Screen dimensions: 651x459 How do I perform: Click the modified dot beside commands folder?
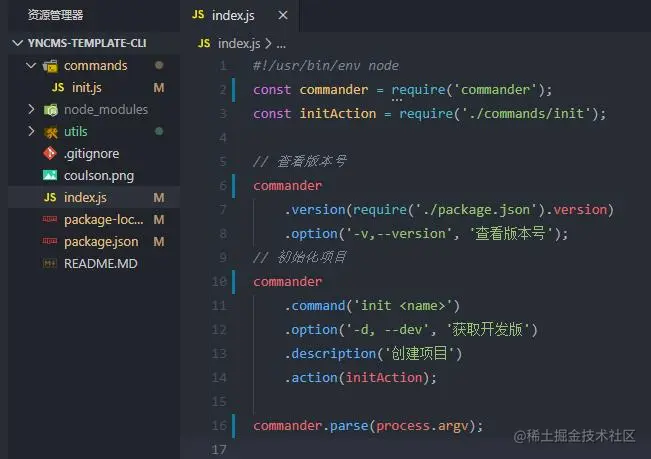point(159,65)
